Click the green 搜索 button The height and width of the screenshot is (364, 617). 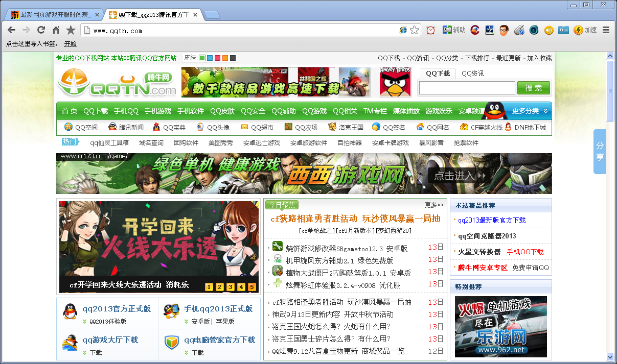pos(534,88)
